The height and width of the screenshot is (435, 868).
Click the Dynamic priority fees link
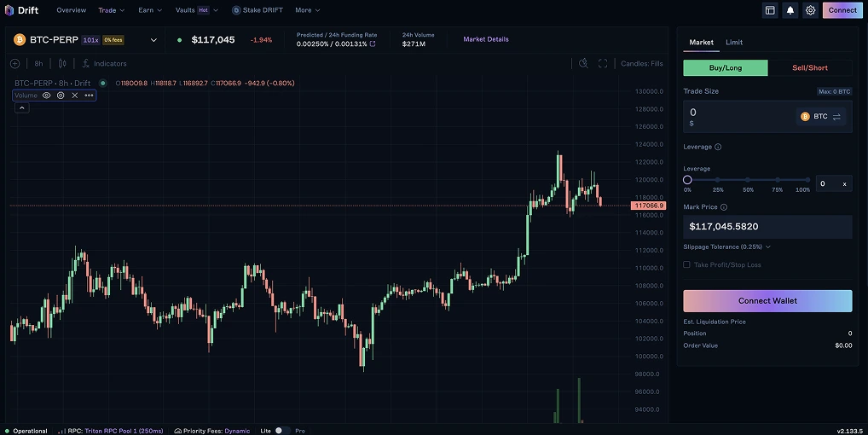[237, 431]
